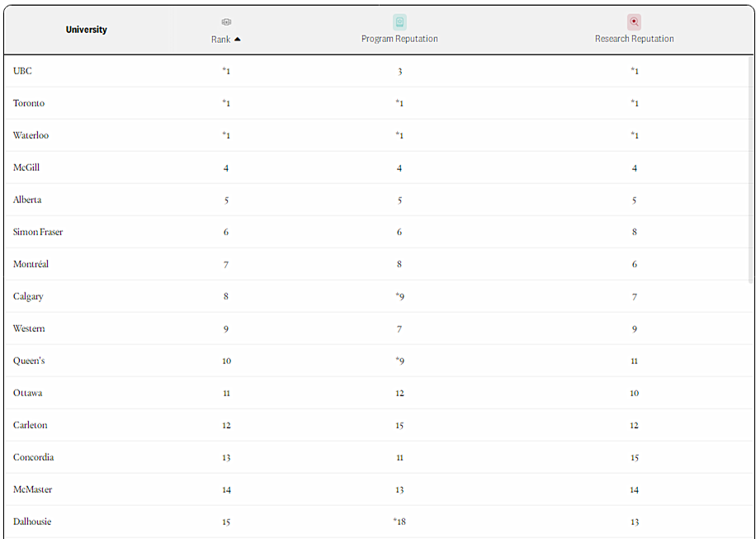756x539 pixels.
Task: Select the Concordia university name
Action: pyautogui.click(x=33, y=457)
